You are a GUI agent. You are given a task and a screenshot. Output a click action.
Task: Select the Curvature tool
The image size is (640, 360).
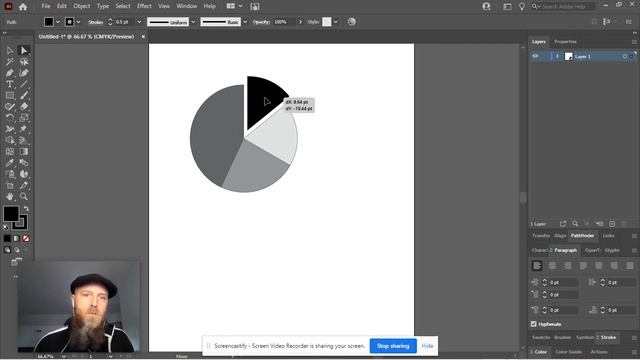pyautogui.click(x=24, y=73)
